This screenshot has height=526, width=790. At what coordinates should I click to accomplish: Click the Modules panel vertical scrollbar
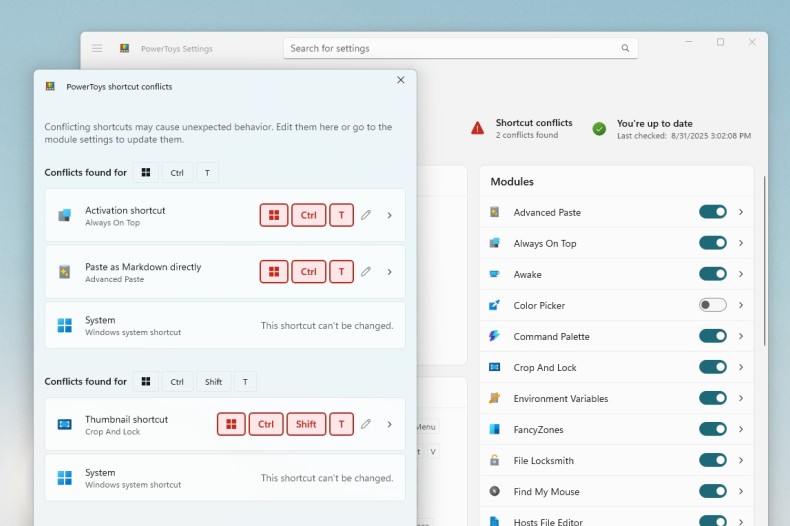coord(764,260)
